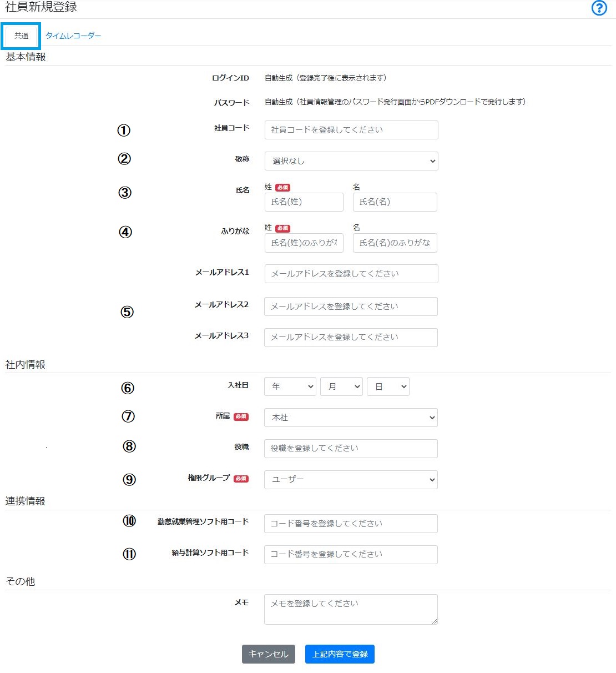616x673 pixels.
Task: Click the 役職 input field
Action: [351, 449]
